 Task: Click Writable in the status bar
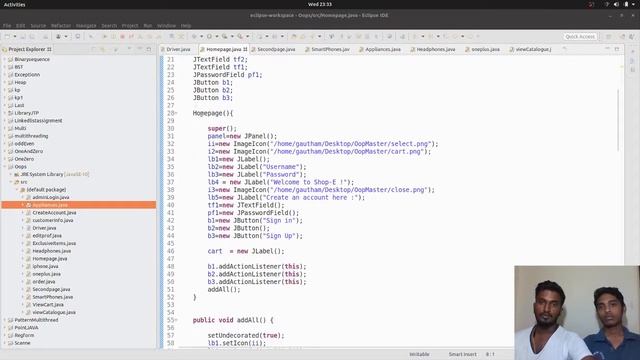pyautogui.click(x=419, y=354)
